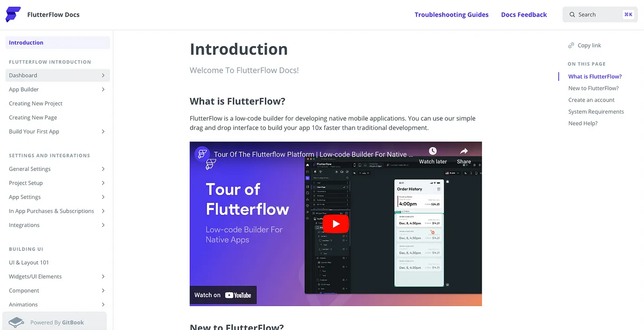Expand the Dashboard sidebar section
Screen dimensions: 644x330
tap(103, 75)
